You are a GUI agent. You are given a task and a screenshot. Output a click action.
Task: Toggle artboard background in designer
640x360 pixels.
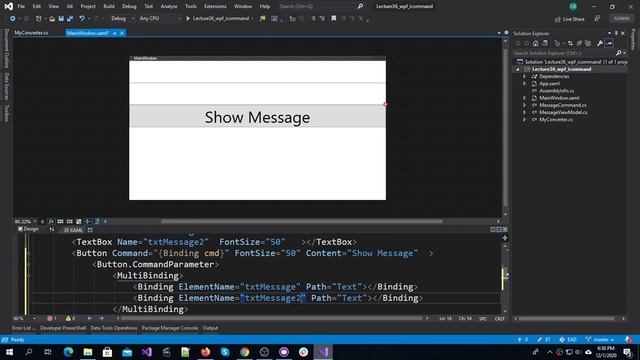coord(79,222)
